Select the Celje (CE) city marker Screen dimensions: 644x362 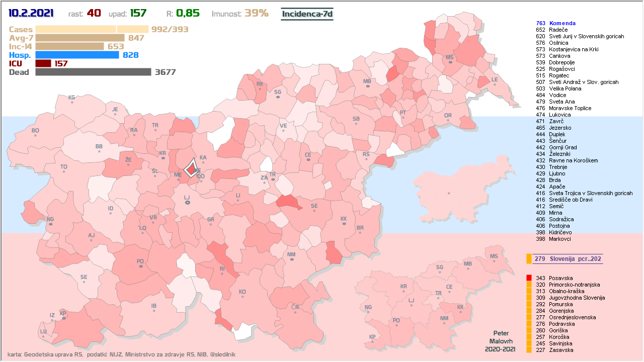pyautogui.click(x=308, y=160)
